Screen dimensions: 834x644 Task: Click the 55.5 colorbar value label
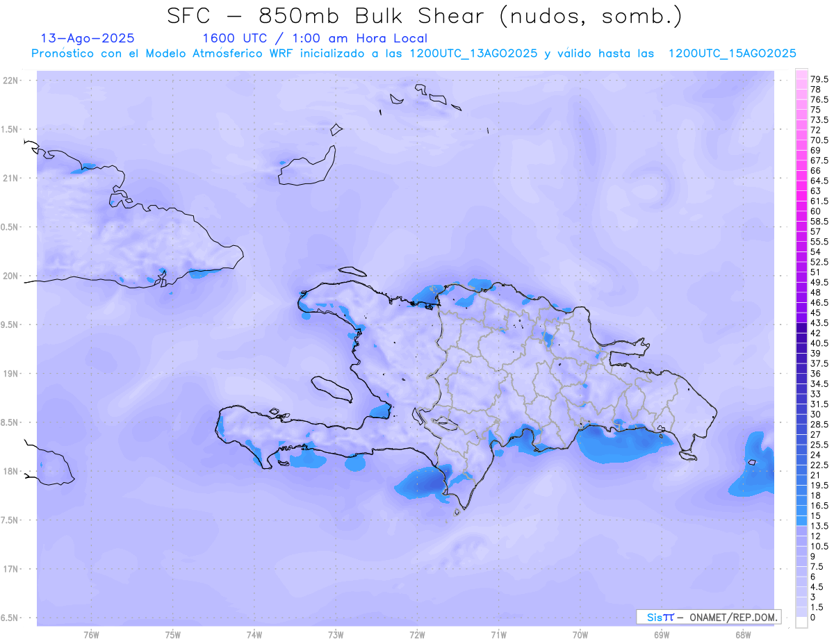[x=820, y=242]
